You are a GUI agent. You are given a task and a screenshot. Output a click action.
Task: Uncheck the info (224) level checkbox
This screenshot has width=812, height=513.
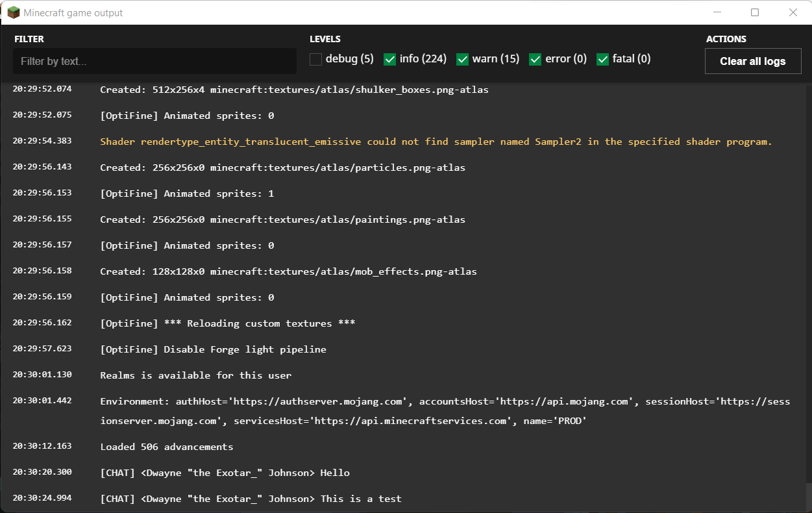point(390,60)
